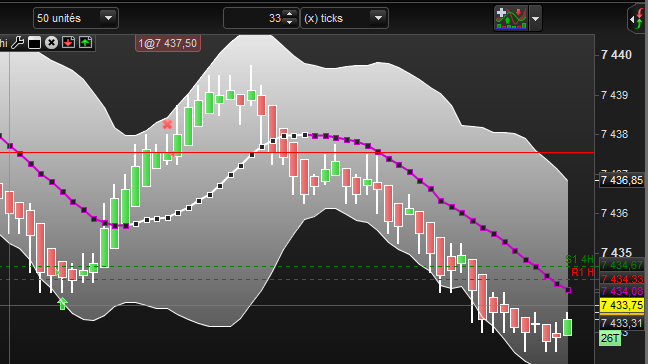Click the green price label '7 434,67'
This screenshot has height=364, width=648.
tap(622, 265)
